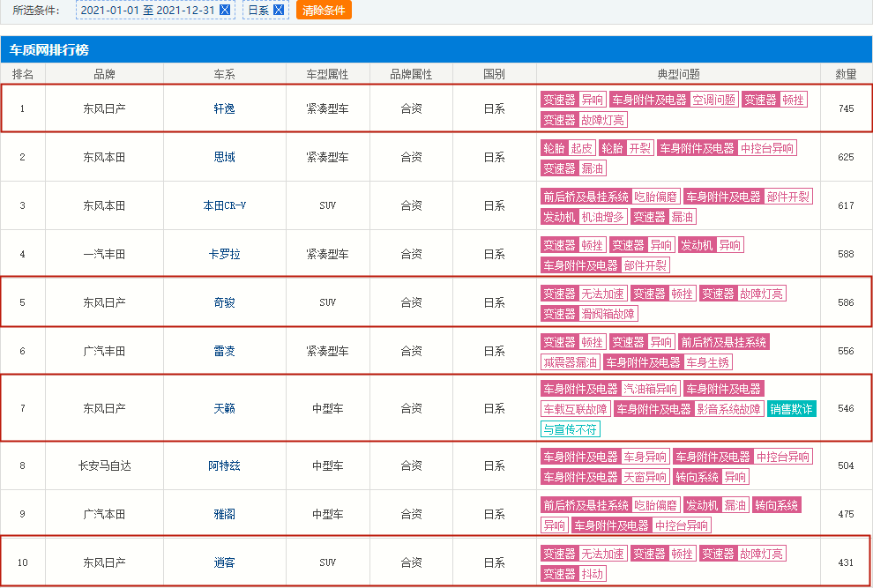Click the 617 quantity for 本田CR-V

pyautogui.click(x=846, y=205)
